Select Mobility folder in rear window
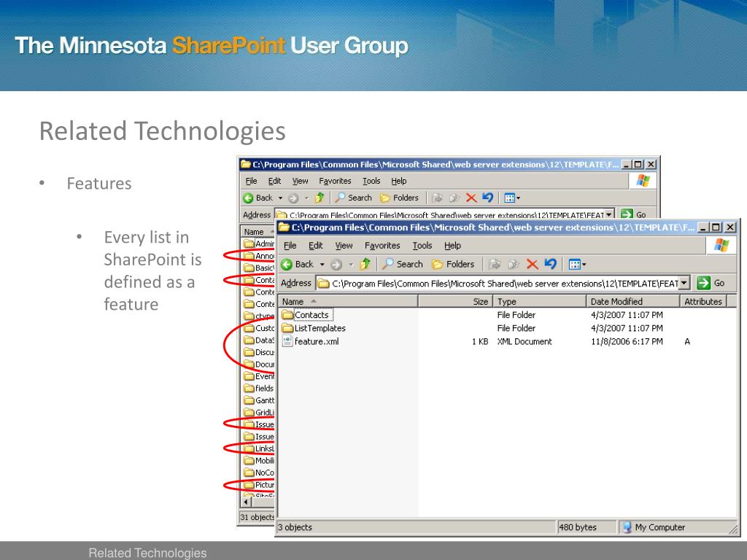 coord(259,461)
